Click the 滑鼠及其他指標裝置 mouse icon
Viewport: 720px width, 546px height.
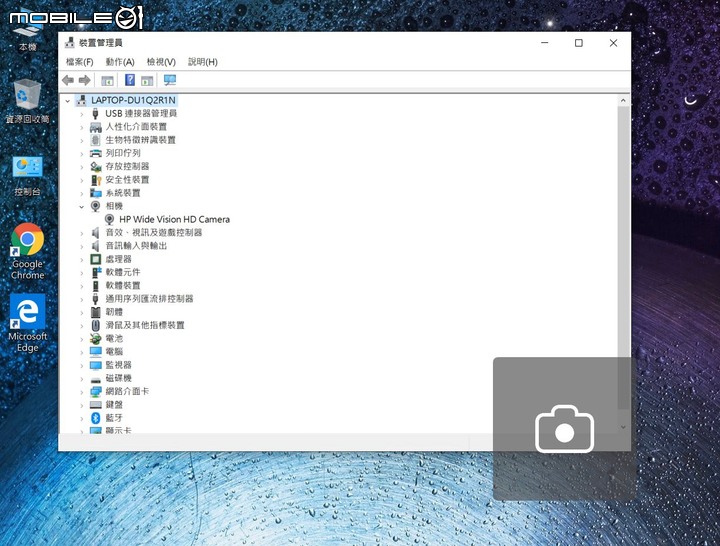[x=96, y=326]
